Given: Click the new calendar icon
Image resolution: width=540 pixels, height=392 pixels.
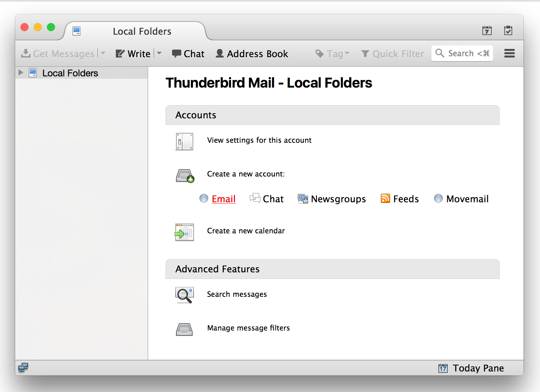Looking at the screenshot, I should (184, 232).
